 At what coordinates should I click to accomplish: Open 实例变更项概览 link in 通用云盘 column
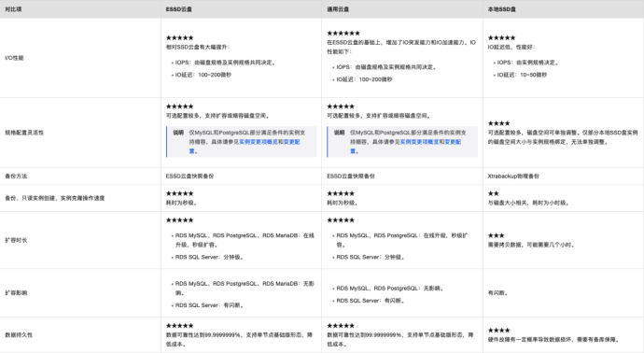(x=419, y=142)
